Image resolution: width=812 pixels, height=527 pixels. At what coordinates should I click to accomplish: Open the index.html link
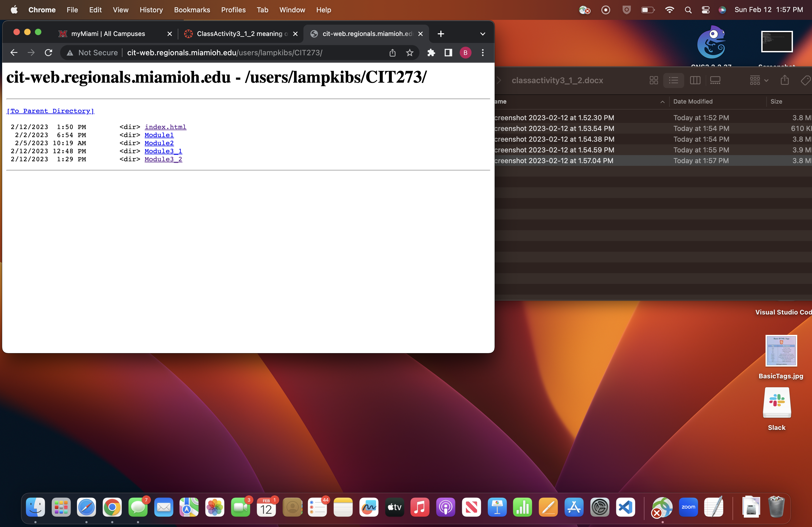click(x=165, y=127)
